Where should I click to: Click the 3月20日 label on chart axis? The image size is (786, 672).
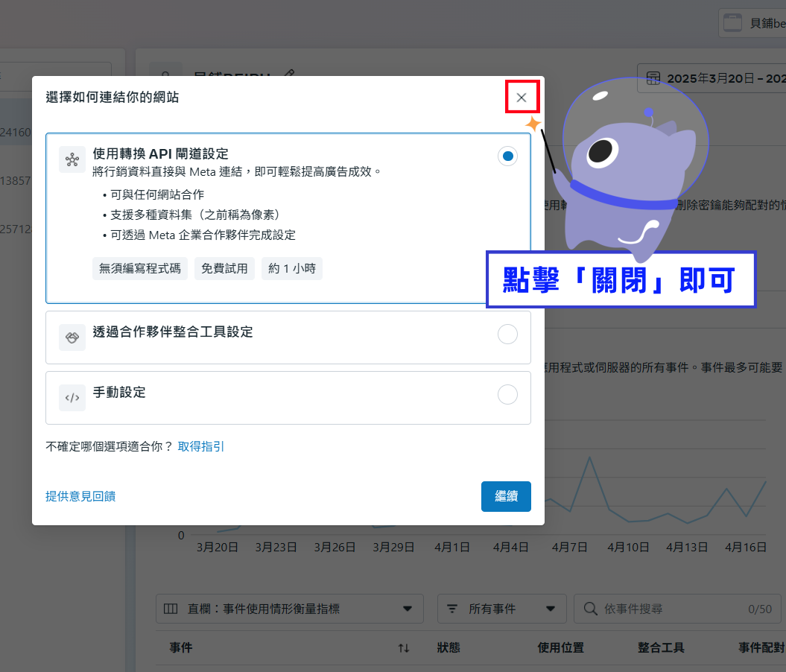(x=217, y=548)
